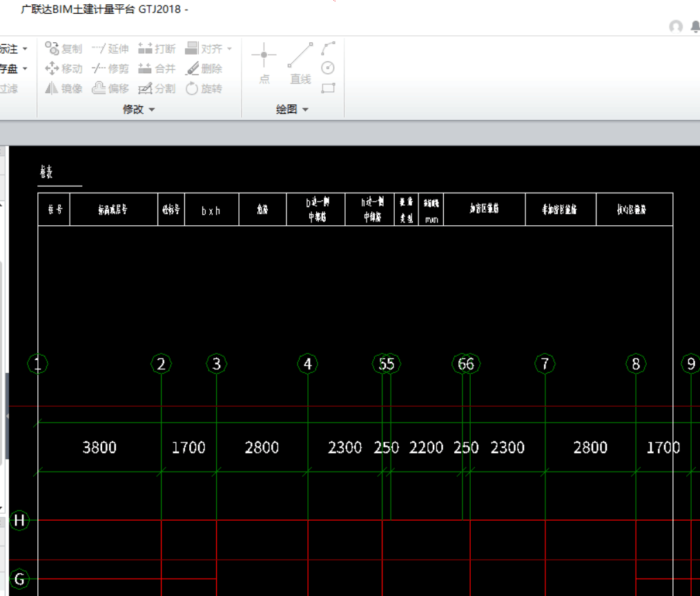The image size is (700, 596).
Task: Select the 镜像 (Mirror) tool
Action: click(x=64, y=88)
